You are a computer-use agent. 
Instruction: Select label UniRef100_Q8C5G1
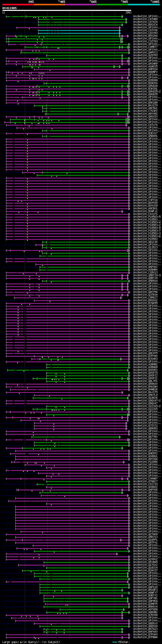145,108
